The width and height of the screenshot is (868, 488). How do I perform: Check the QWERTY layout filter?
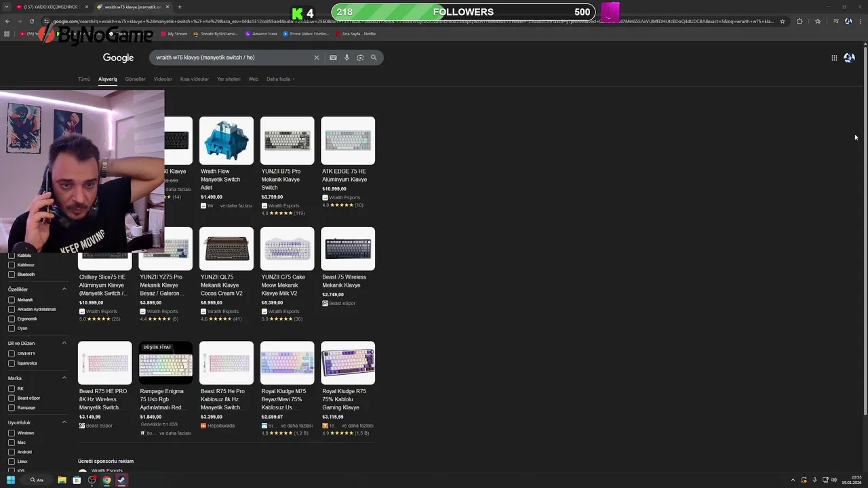[x=12, y=354]
